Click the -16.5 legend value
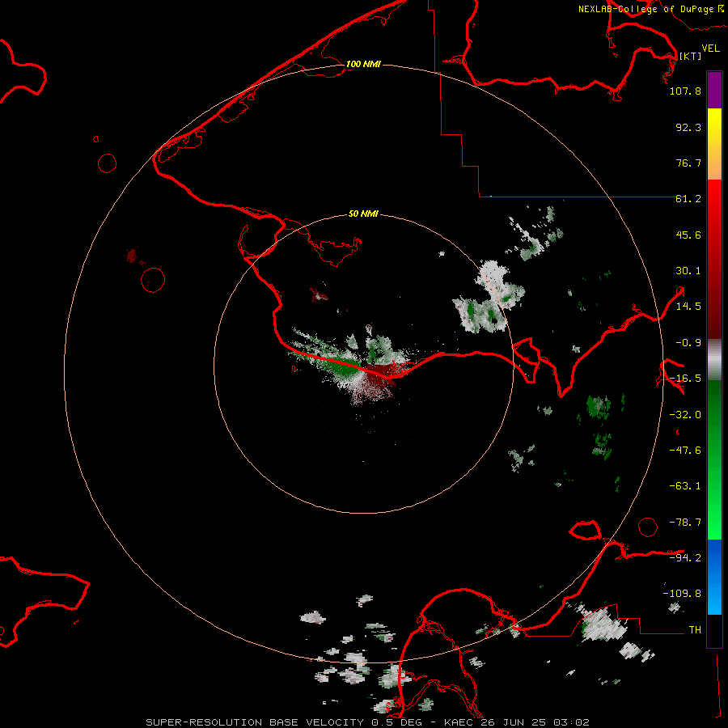The height and width of the screenshot is (728, 728). pos(685,379)
